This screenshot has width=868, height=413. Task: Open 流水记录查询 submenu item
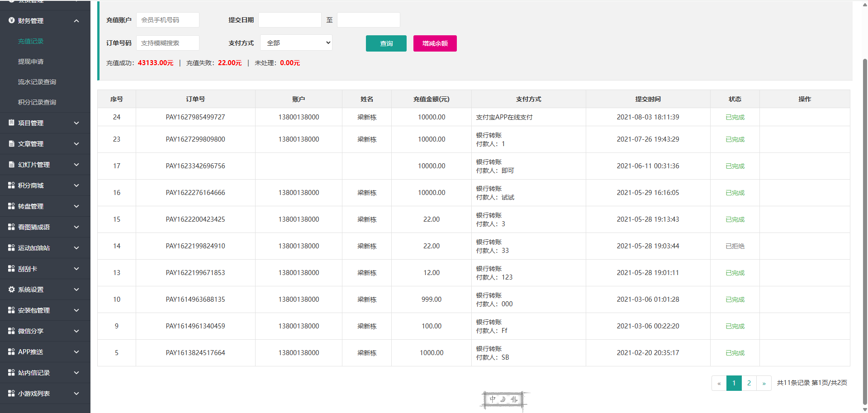(37, 82)
